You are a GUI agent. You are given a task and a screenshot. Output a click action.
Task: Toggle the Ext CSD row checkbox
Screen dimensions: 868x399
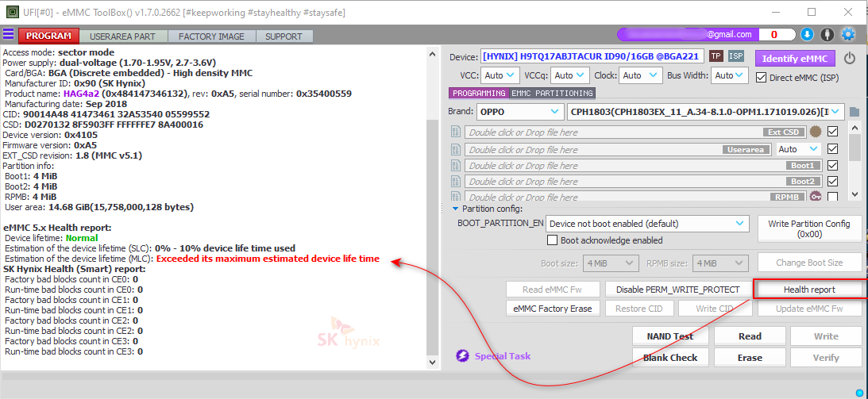pos(832,132)
